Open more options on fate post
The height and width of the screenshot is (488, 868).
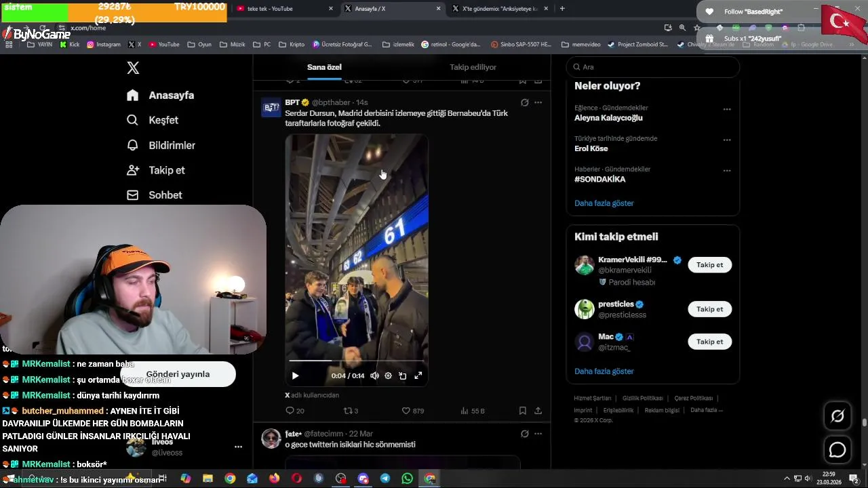538,434
